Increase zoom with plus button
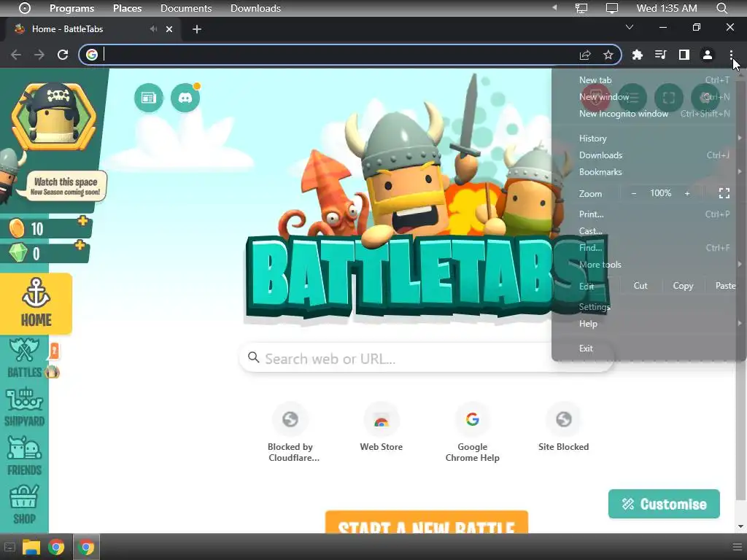The width and height of the screenshot is (747, 560). [x=687, y=193]
